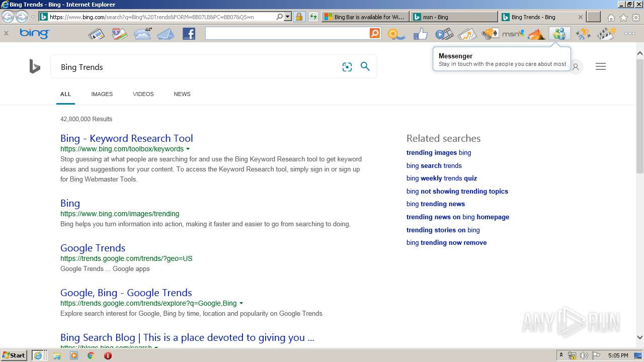Go back with the IE Back button

(8, 17)
